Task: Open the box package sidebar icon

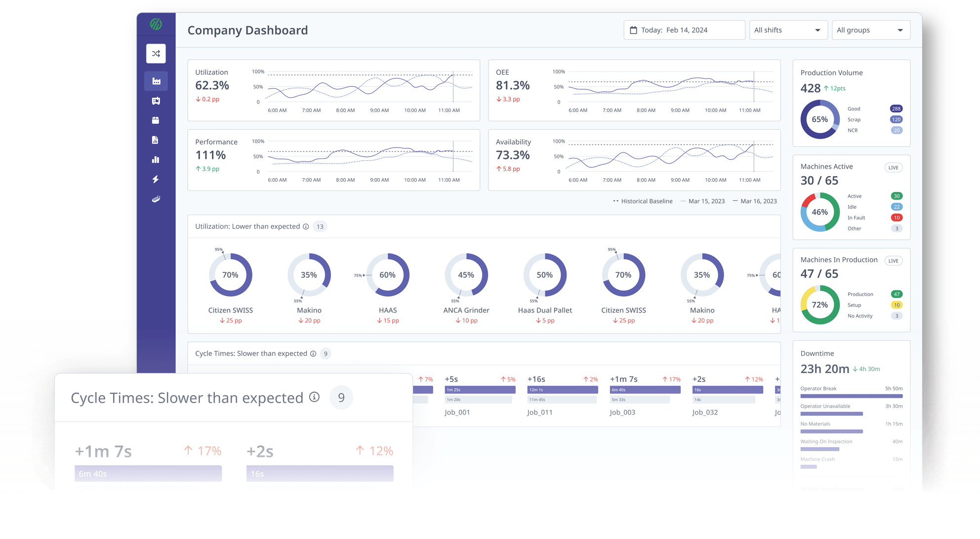Action: (156, 120)
